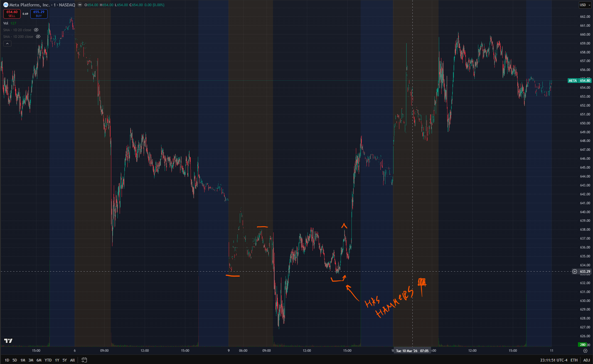This screenshot has width=593, height=364.
Task: Show the SMA 1D 20 close indicator
Action: [x=36, y=30]
